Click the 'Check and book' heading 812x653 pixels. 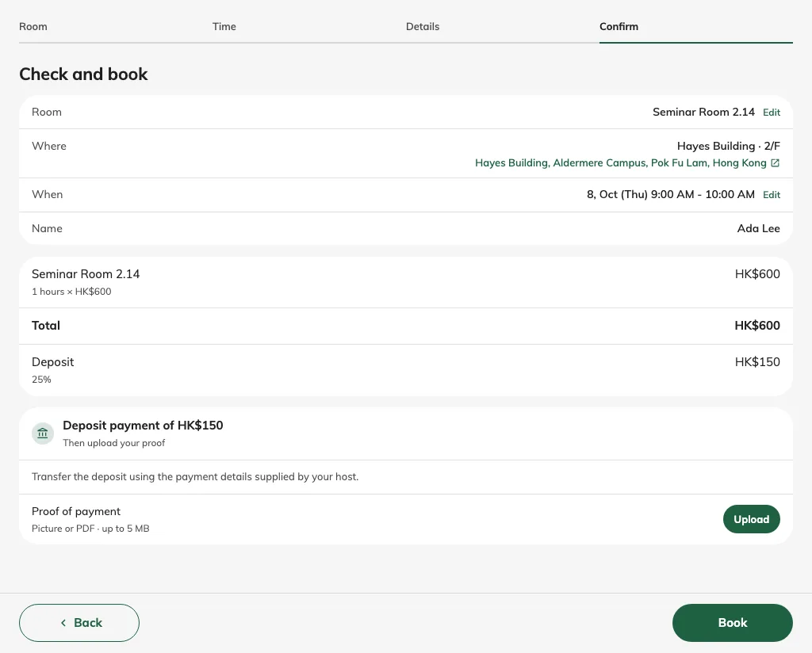click(83, 74)
